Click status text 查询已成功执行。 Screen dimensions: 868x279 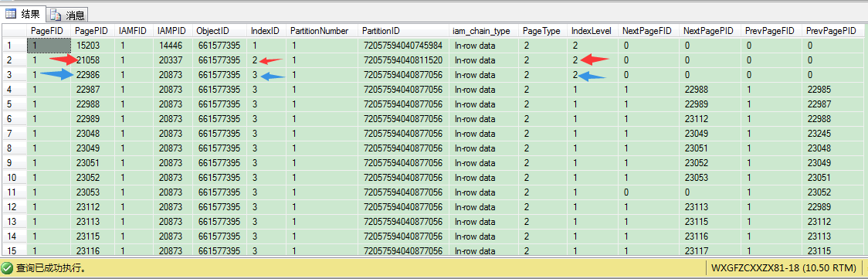pos(51,268)
